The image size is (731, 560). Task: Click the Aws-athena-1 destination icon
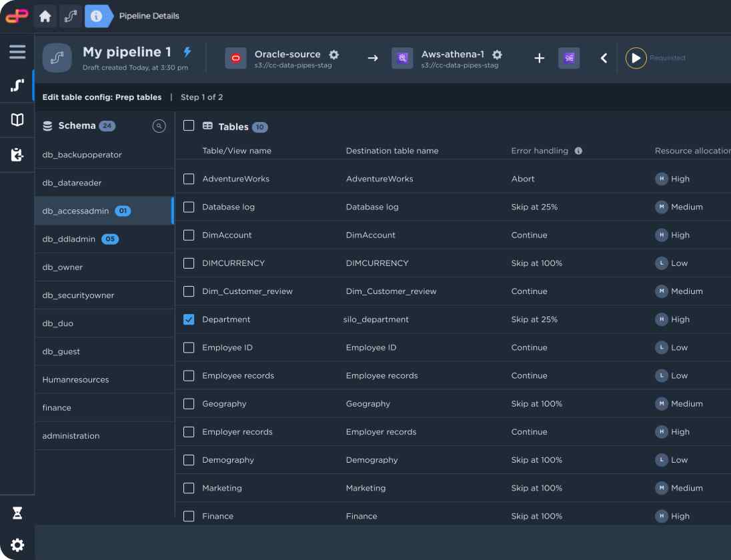coord(402,58)
